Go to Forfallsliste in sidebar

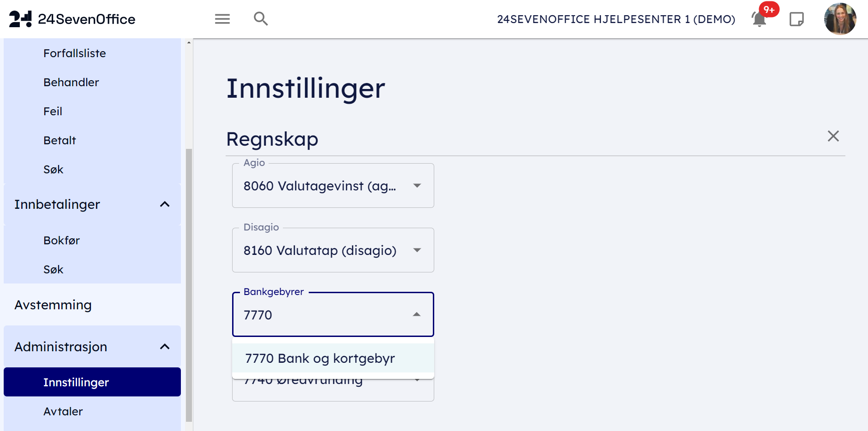coord(75,53)
